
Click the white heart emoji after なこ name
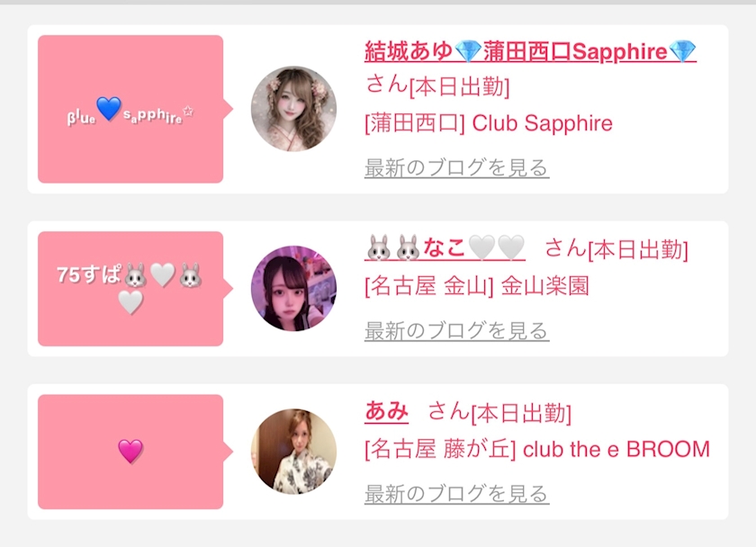[x=482, y=247]
